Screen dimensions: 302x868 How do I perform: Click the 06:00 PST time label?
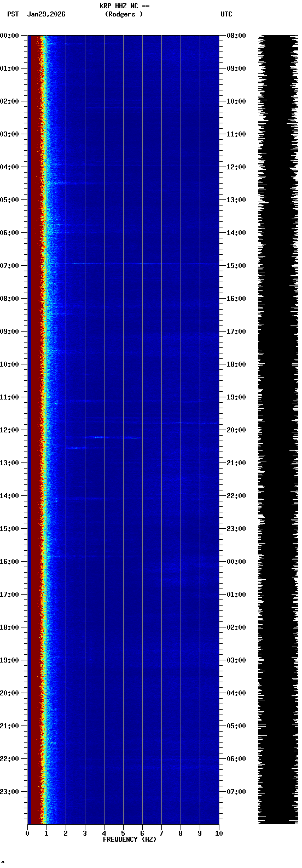coord(10,233)
